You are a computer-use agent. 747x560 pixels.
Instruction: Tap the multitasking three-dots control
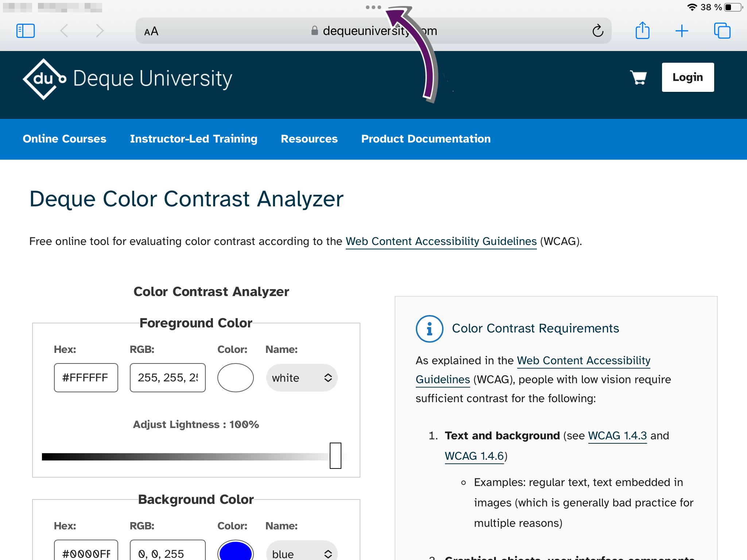click(373, 7)
